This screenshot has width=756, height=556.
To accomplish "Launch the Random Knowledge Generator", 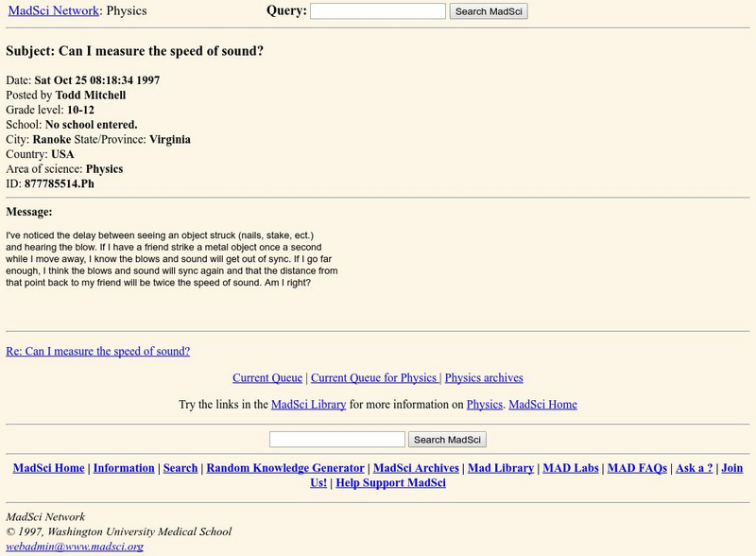I will click(285, 468).
